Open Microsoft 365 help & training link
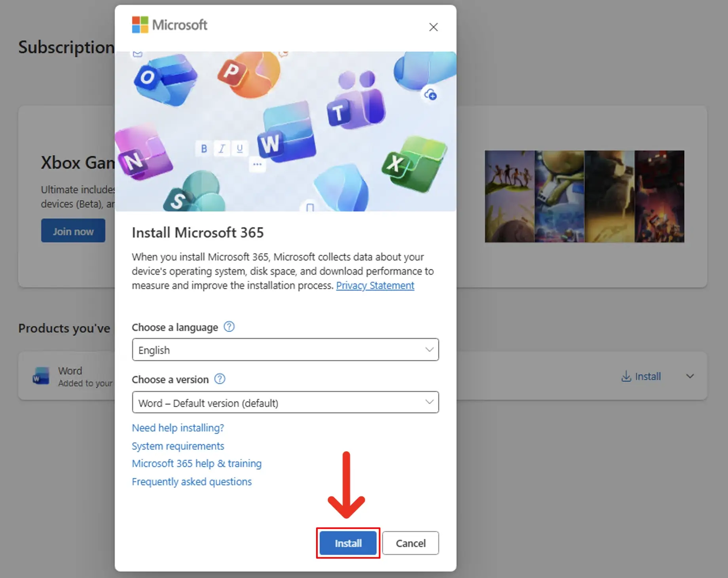Image resolution: width=728 pixels, height=578 pixels. point(197,464)
